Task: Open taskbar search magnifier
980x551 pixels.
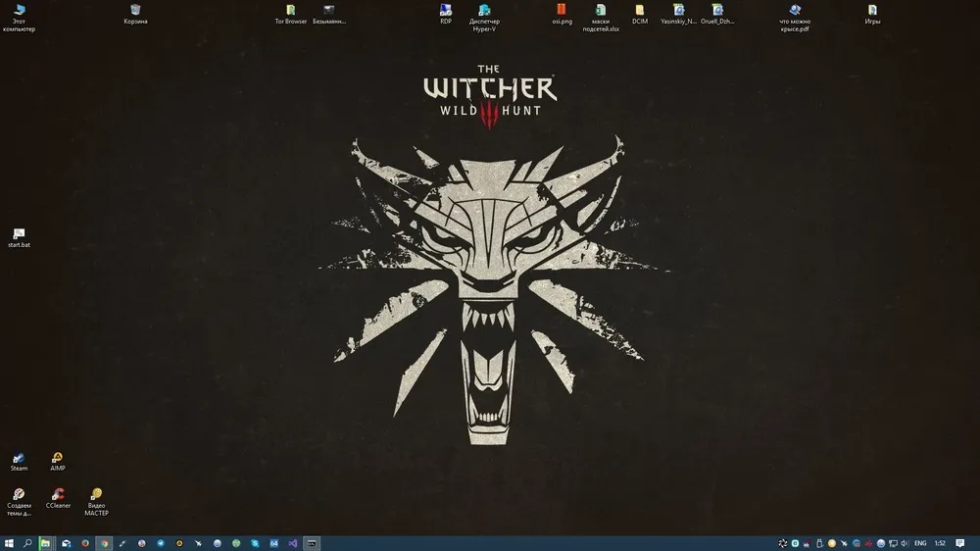Action: pos(27,543)
